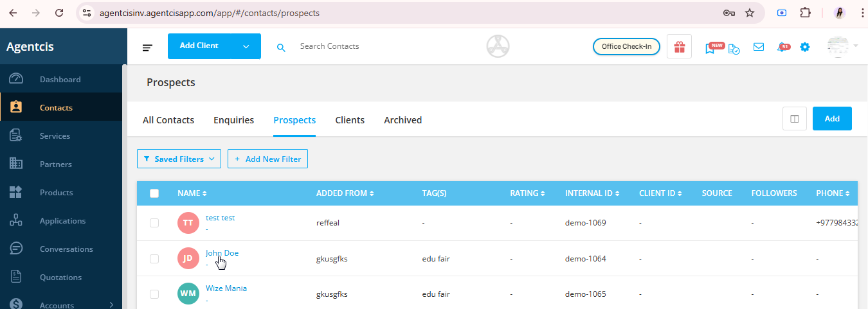The height and width of the screenshot is (309, 868).
Task: Open the notifications bell
Action: tap(782, 47)
